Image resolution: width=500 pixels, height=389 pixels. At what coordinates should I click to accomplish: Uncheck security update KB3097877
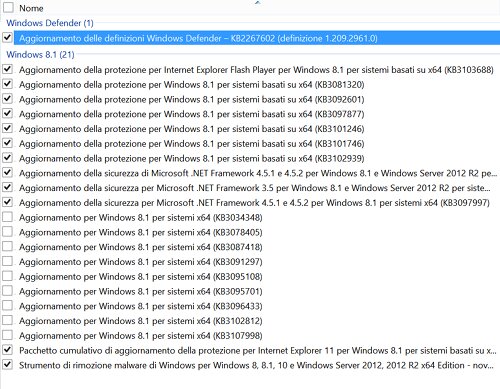tap(8, 113)
